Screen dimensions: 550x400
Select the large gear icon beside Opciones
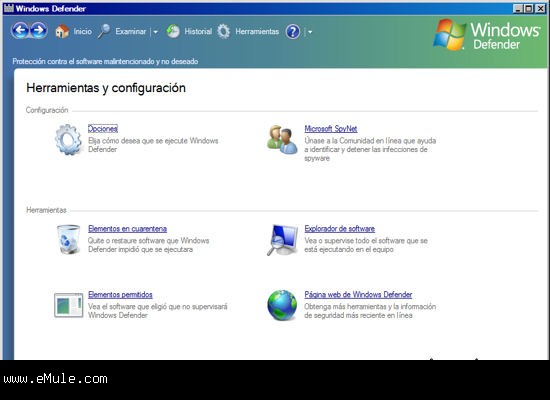68,139
